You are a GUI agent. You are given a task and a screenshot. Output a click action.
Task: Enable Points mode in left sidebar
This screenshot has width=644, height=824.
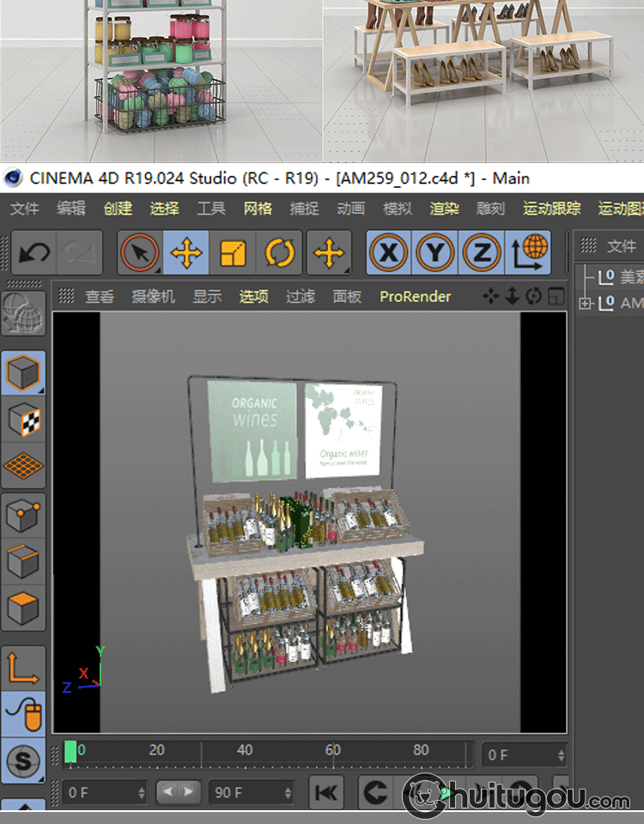[x=23, y=516]
